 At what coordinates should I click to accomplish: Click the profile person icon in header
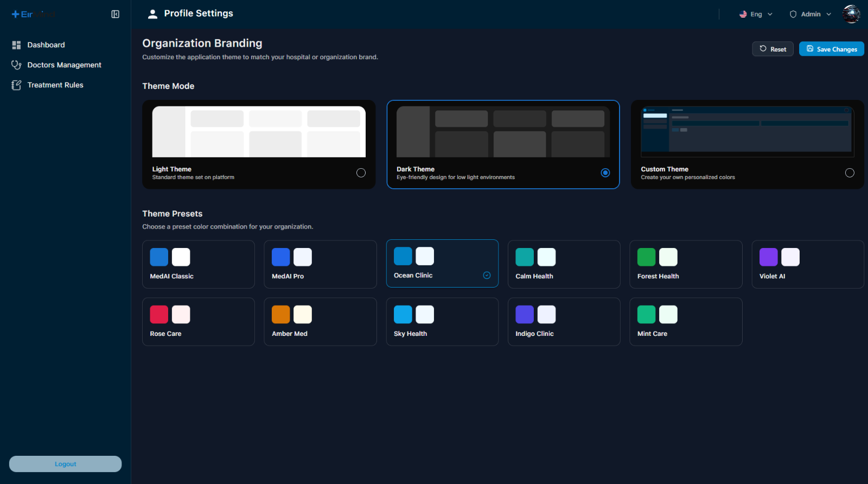point(152,14)
